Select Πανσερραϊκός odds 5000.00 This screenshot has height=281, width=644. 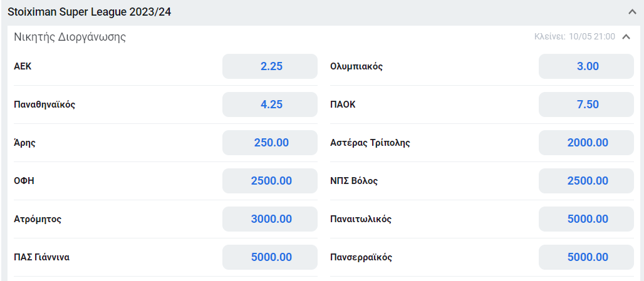click(586, 257)
